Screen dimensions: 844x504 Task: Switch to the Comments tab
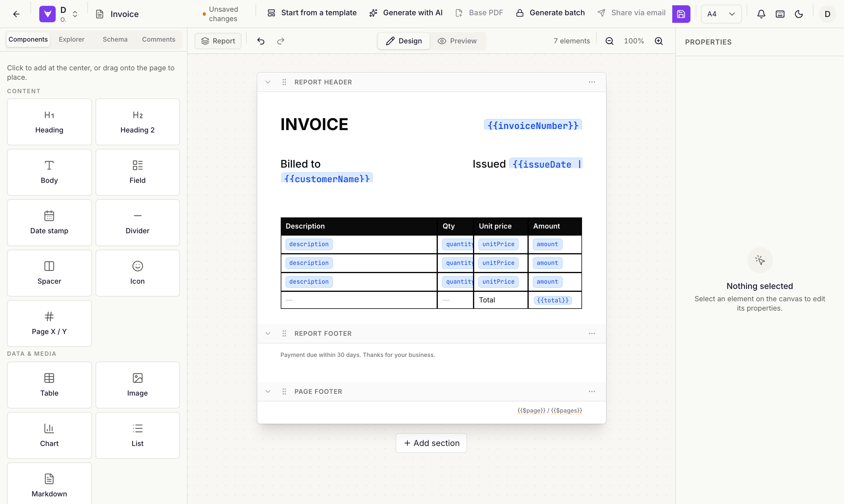coord(159,39)
